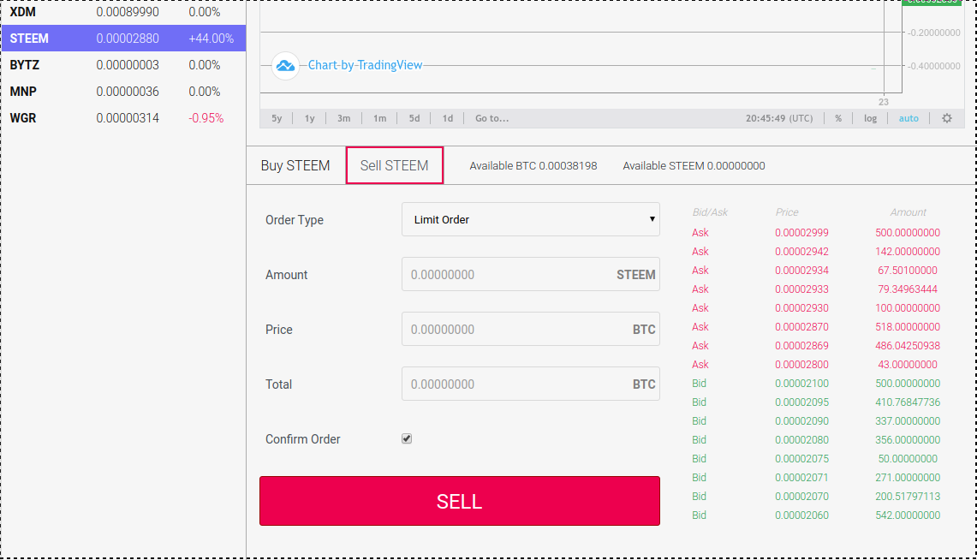977x560 pixels.
Task: Click bid amount 200.51797113
Action: pyautogui.click(x=908, y=497)
